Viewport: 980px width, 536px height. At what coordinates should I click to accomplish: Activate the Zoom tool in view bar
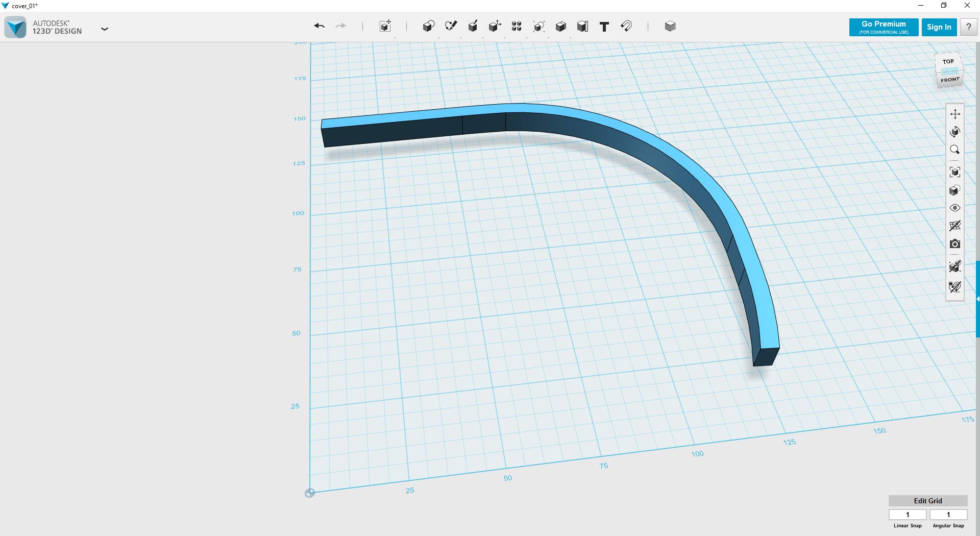point(955,149)
